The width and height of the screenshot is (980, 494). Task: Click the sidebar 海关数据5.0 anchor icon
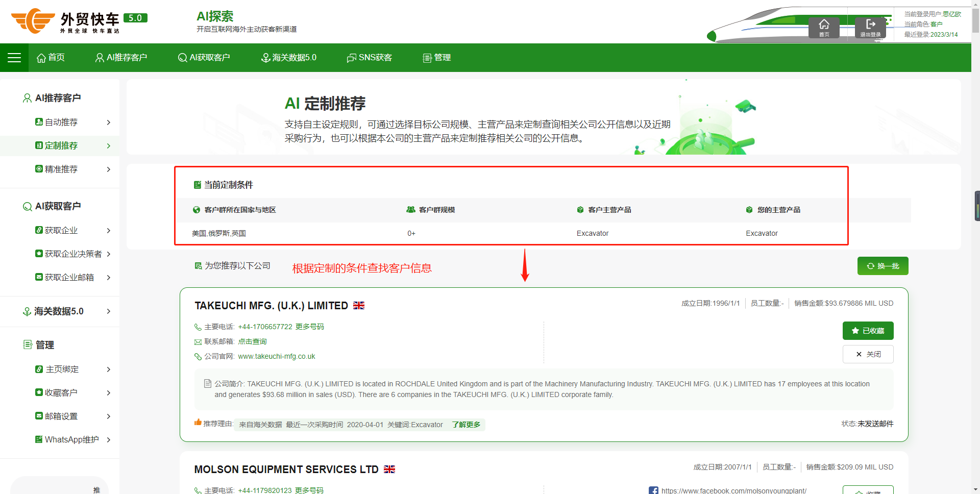[x=27, y=311]
